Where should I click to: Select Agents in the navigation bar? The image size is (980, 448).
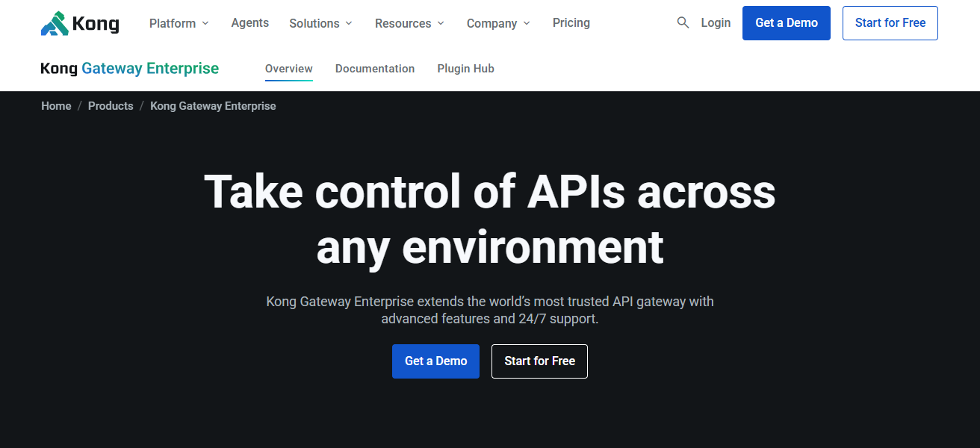[x=249, y=23]
